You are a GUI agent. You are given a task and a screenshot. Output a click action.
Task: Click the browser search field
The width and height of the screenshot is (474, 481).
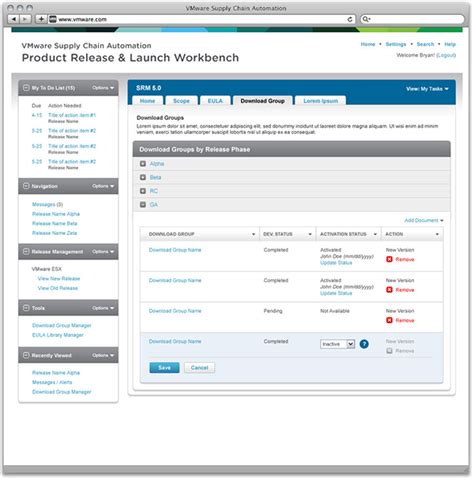point(413,19)
